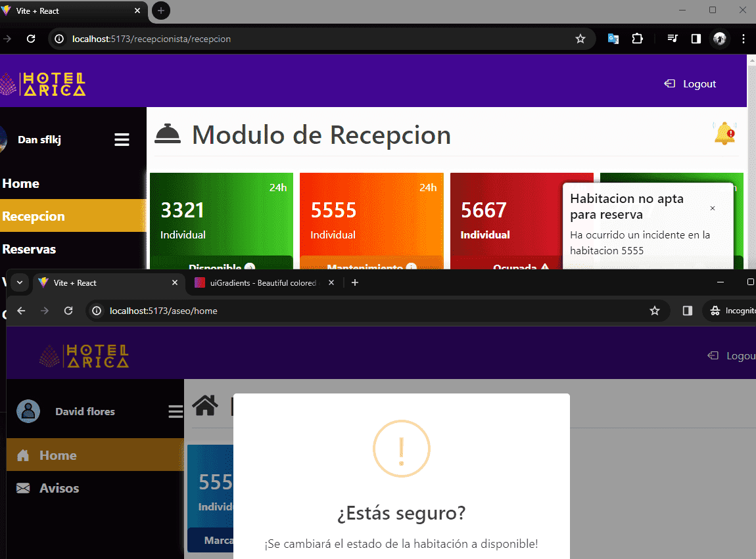The image size is (756, 559).
Task: Click the home icon in the breadcrumb bar
Action: [205, 405]
